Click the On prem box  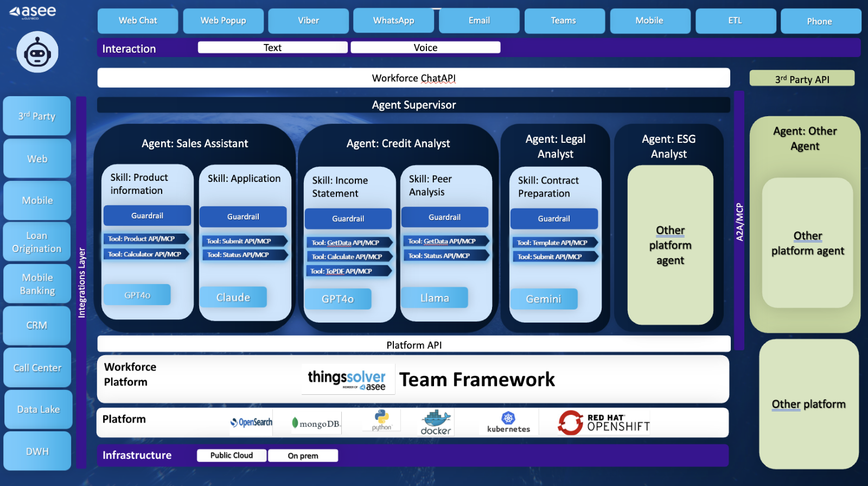pos(303,456)
